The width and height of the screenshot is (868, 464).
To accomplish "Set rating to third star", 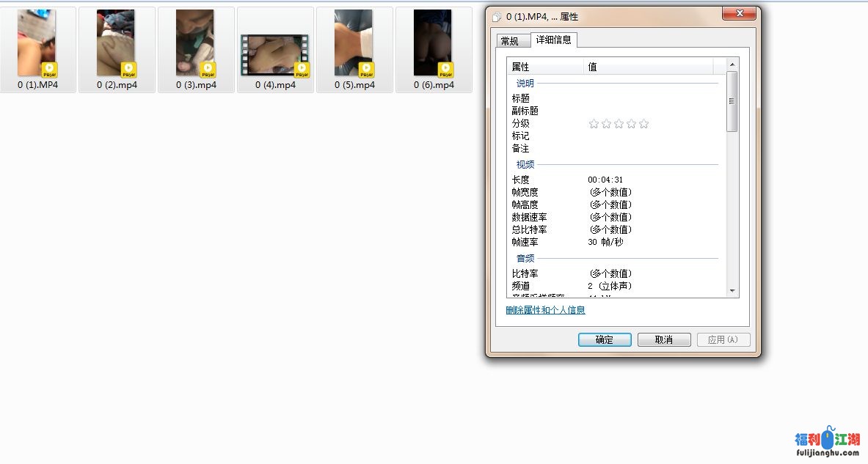I will pyautogui.click(x=619, y=124).
